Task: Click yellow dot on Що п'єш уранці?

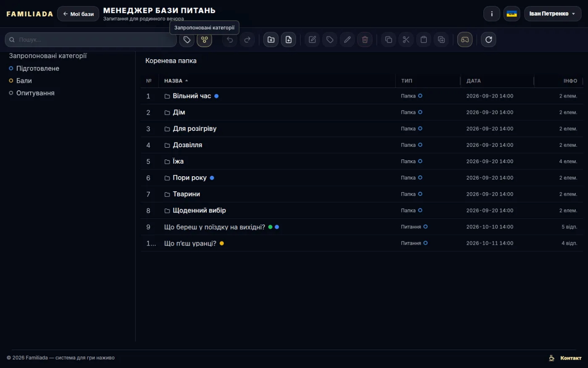Action: click(x=222, y=244)
